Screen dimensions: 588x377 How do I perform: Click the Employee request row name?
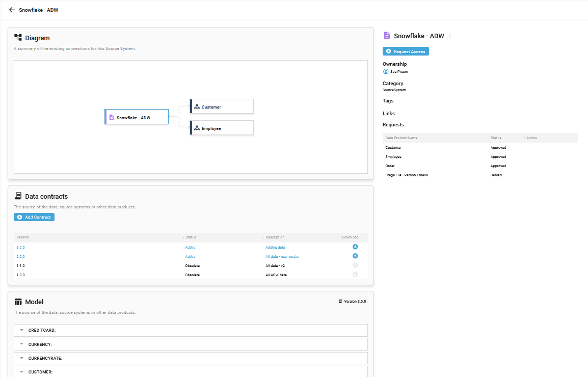(393, 157)
